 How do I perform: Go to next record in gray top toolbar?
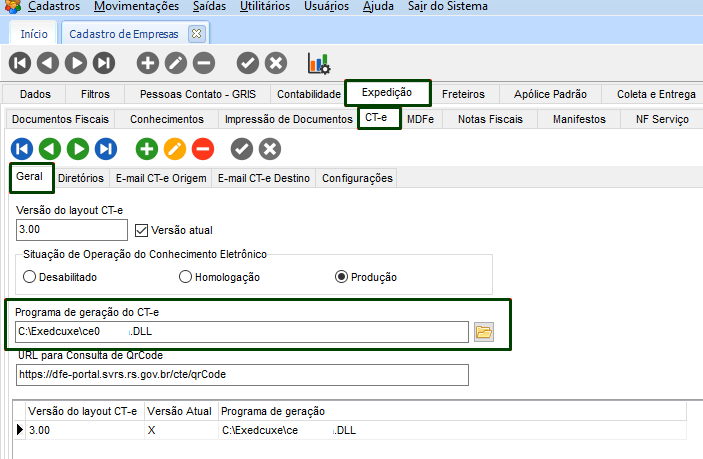point(76,63)
